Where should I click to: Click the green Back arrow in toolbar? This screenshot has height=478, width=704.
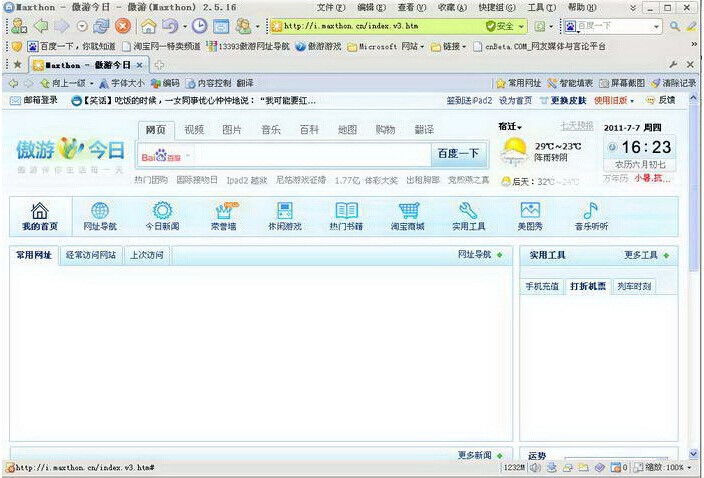(41, 26)
